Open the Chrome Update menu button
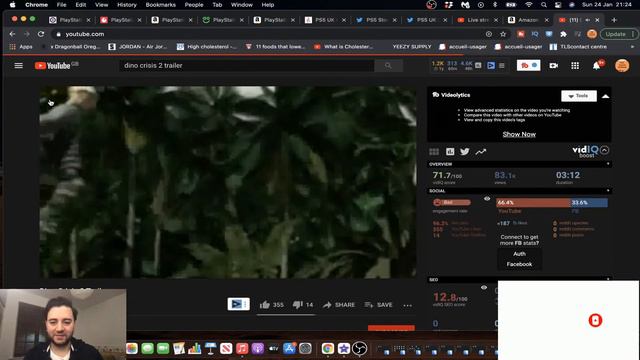The width and height of the screenshot is (640, 360). (619, 34)
